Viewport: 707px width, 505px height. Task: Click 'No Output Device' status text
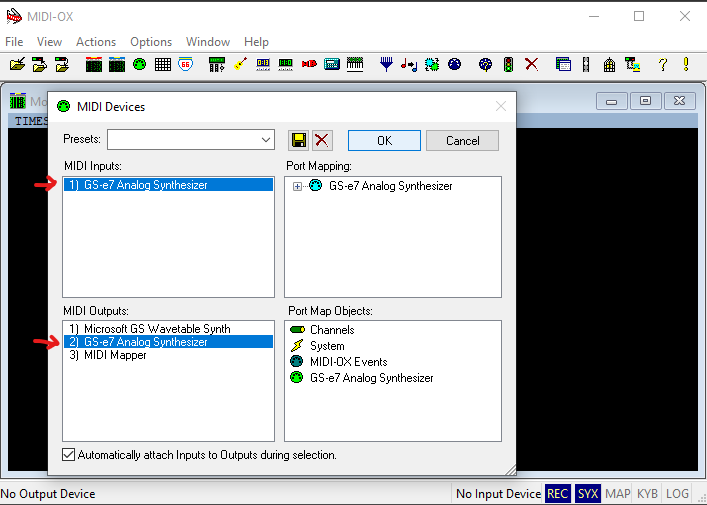pos(48,494)
